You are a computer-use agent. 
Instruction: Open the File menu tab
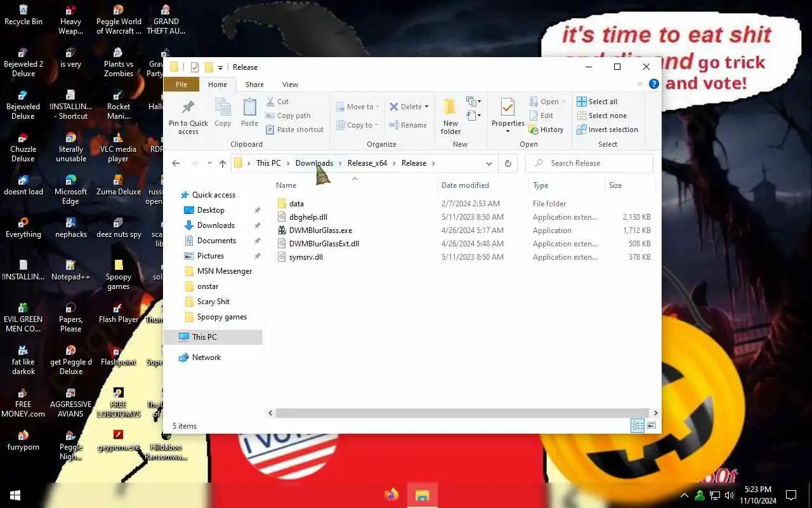(181, 84)
